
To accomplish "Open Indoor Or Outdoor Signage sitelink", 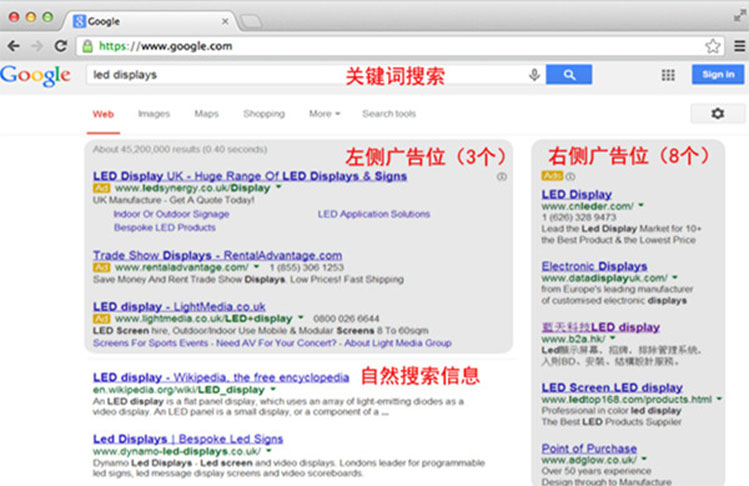I will point(171,214).
